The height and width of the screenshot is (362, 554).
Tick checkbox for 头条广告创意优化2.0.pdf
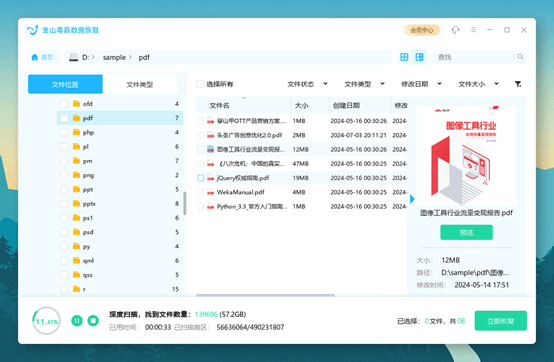(x=200, y=135)
